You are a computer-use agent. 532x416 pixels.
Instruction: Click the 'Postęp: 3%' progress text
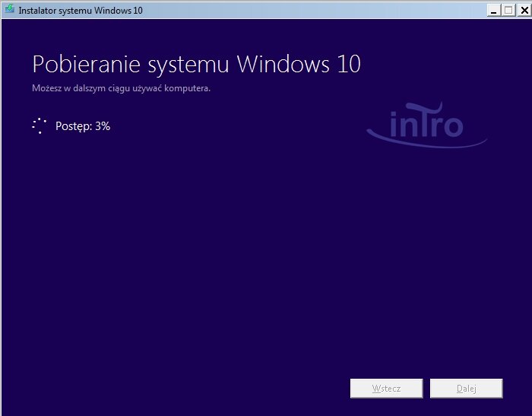click(x=83, y=126)
